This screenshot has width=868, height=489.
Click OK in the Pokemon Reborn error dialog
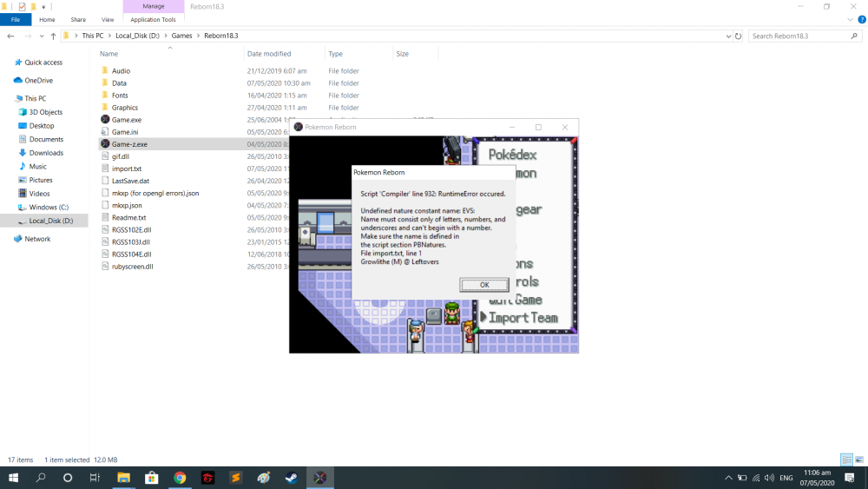pos(483,285)
